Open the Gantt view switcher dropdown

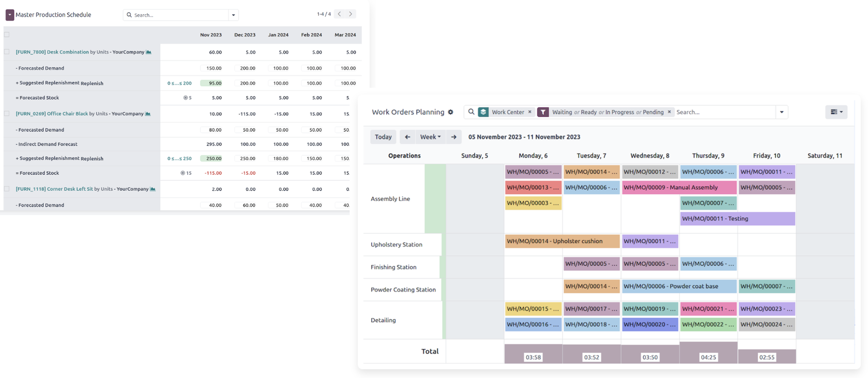click(836, 112)
